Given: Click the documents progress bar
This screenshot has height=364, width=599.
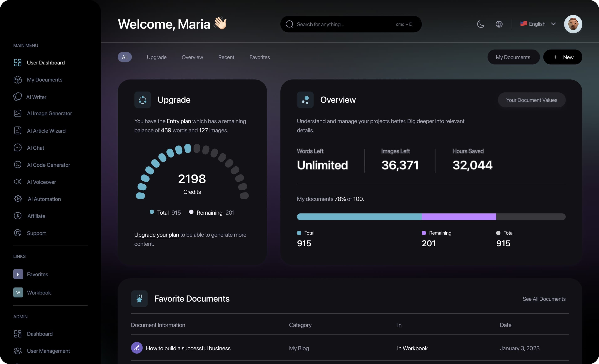Looking at the screenshot, I should coord(431,217).
